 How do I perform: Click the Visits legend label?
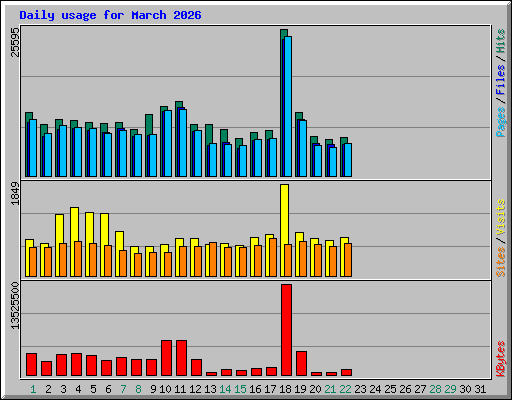[500, 218]
